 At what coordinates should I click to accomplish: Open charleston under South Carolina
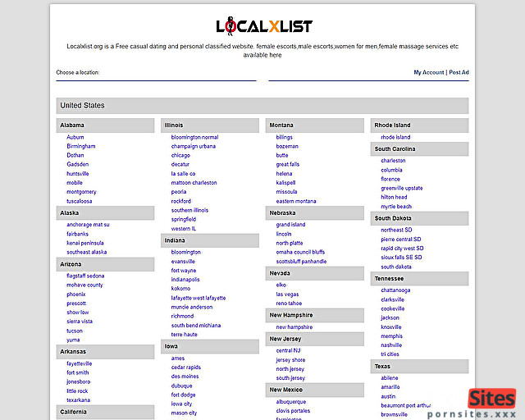coord(393,161)
